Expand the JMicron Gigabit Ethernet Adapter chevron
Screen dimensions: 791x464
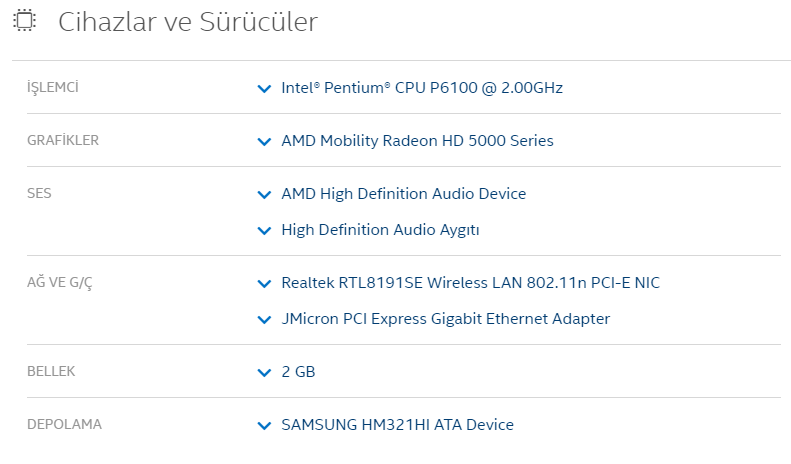point(264,320)
